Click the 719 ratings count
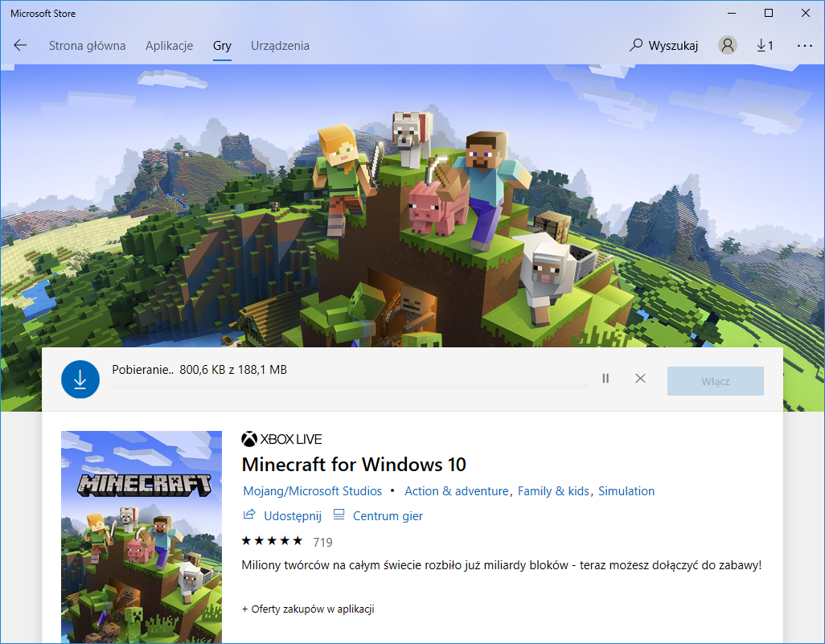This screenshot has width=825, height=644. coord(322,542)
